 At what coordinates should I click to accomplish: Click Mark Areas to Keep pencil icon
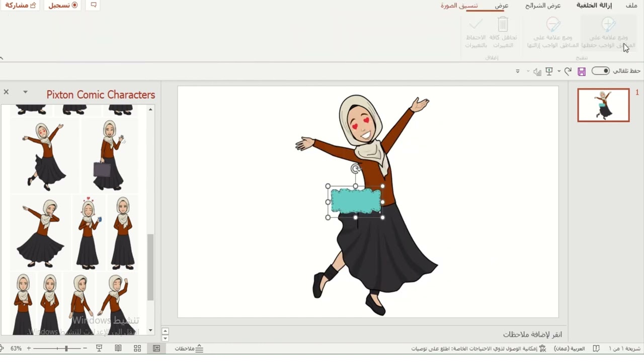coord(608,24)
